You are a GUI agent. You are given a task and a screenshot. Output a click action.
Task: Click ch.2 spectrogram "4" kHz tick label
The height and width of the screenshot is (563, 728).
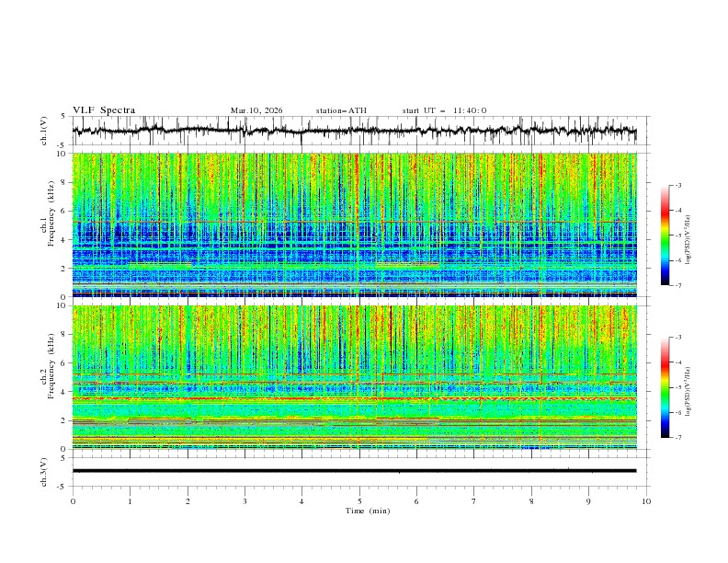(64, 392)
